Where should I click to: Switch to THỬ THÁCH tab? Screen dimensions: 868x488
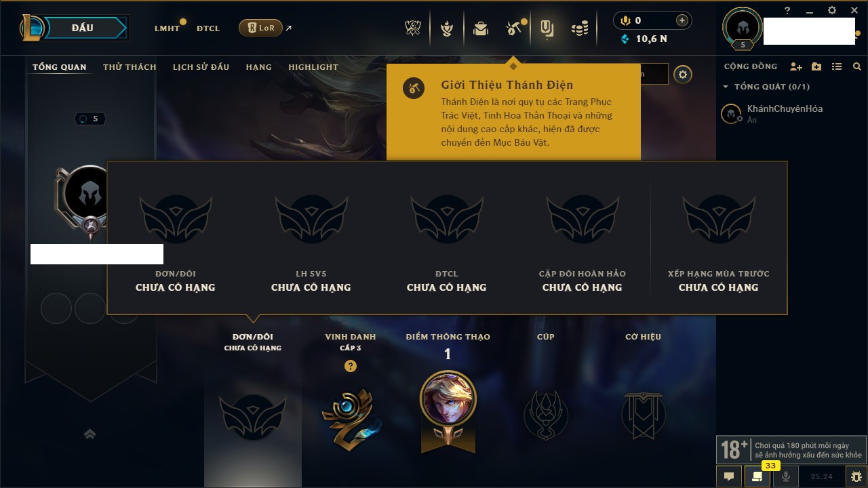point(130,67)
